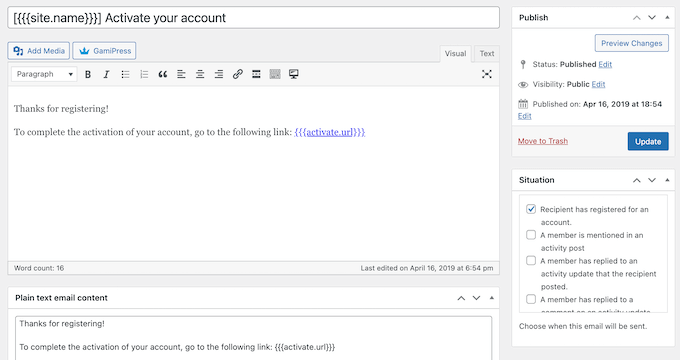Move Situation panel up
This screenshot has width=680, height=360.
click(x=636, y=180)
